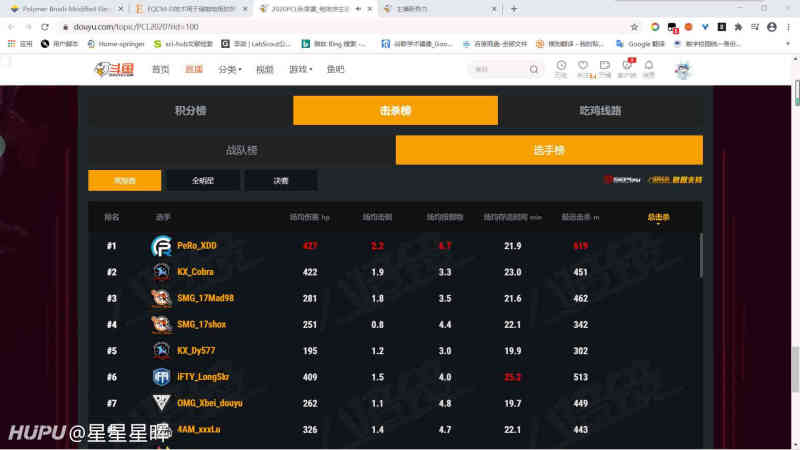Click player name KX_Cobra
This screenshot has height=450, width=800.
click(195, 272)
